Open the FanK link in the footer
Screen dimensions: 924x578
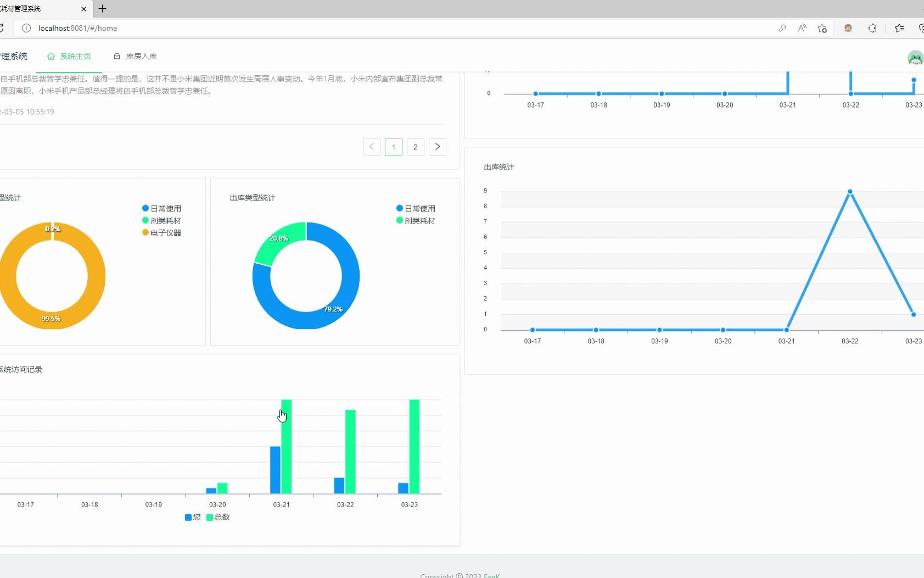492,575
